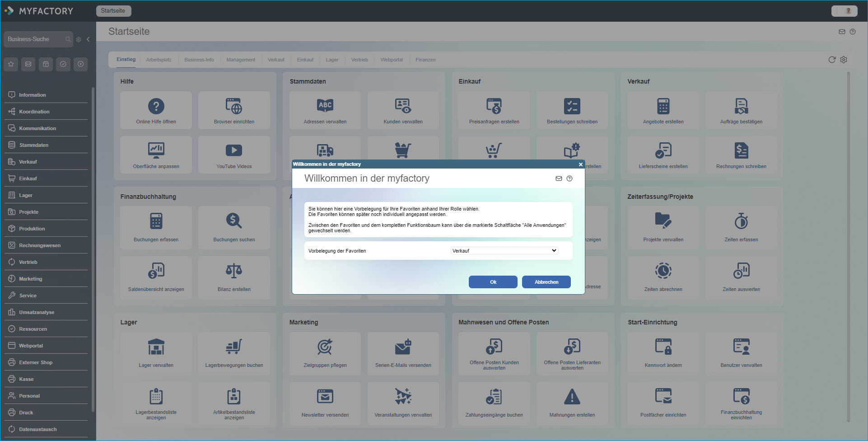This screenshot has width=868, height=441.
Task: Click the favorites star icon in sidebar
Action: click(x=11, y=64)
